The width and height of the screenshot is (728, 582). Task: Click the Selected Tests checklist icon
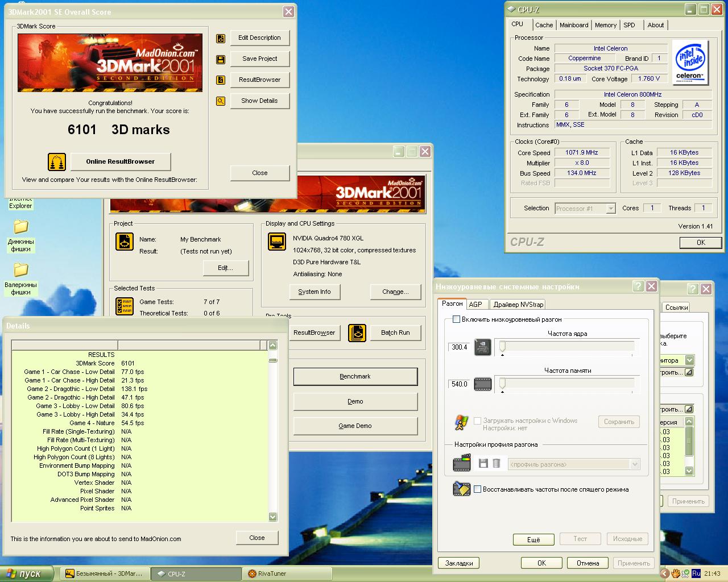[x=125, y=306]
